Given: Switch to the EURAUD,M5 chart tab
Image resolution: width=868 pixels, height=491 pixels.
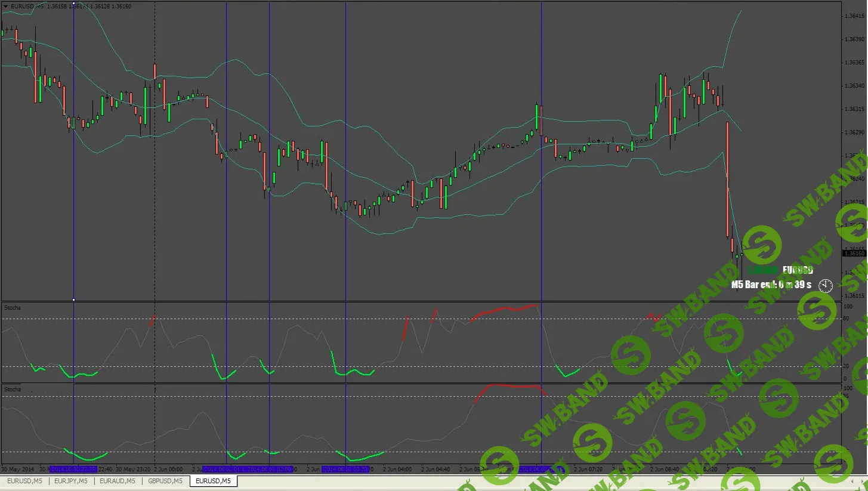Looking at the screenshot, I should coord(117,481).
